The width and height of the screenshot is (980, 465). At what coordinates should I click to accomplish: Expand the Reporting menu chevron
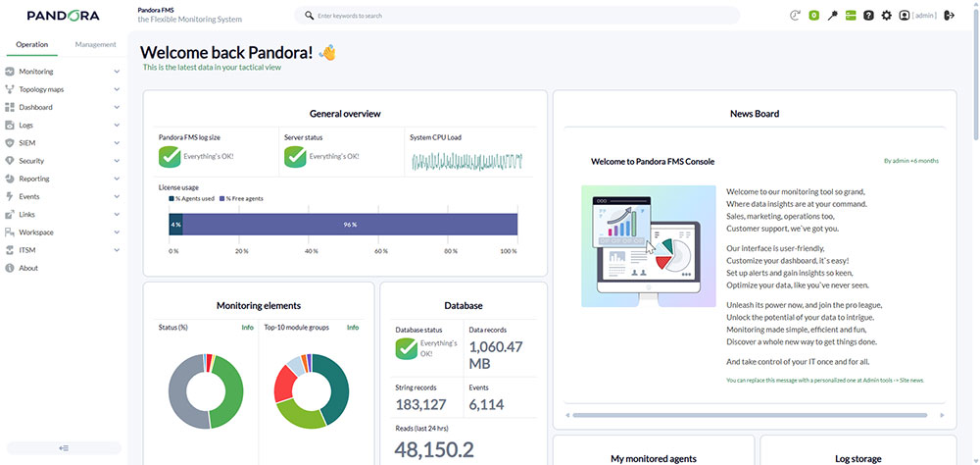(x=117, y=179)
